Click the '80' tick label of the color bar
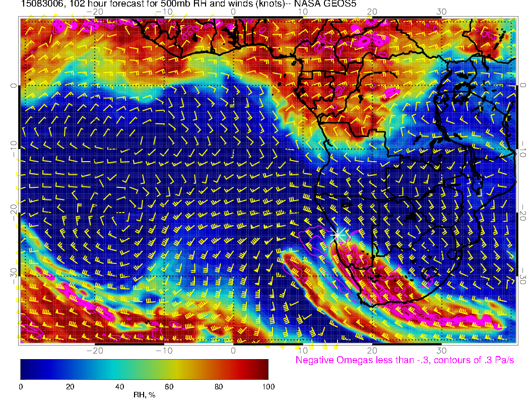This screenshot has width=532, height=411. tap(219, 387)
